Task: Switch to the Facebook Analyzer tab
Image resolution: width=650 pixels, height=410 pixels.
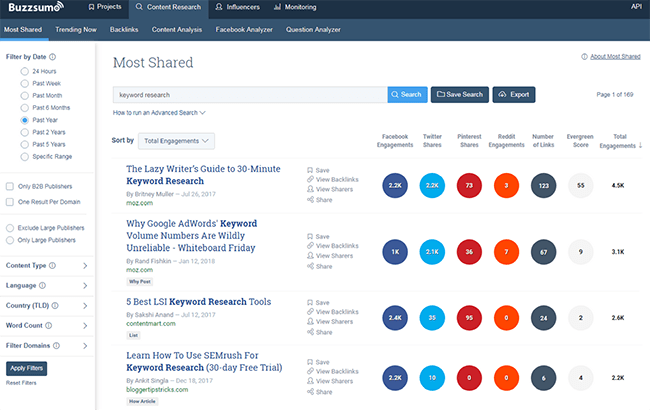Action: pos(244,30)
